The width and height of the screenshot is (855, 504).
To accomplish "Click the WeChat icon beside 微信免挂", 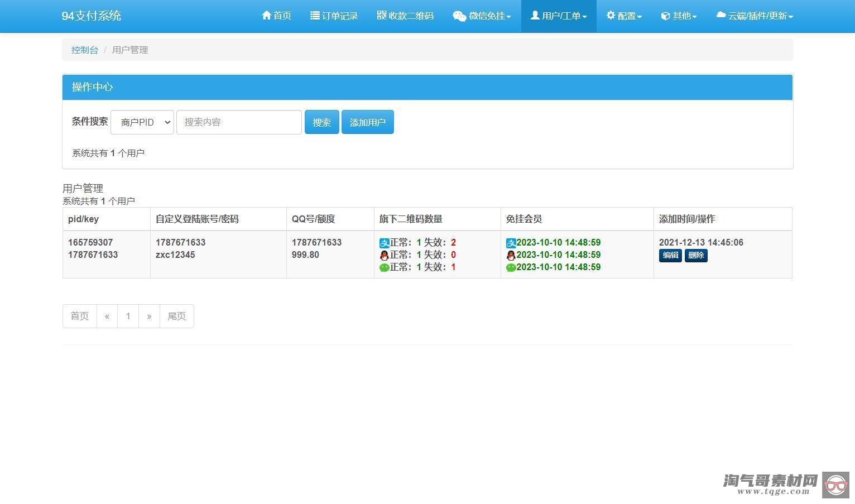I will [x=459, y=16].
